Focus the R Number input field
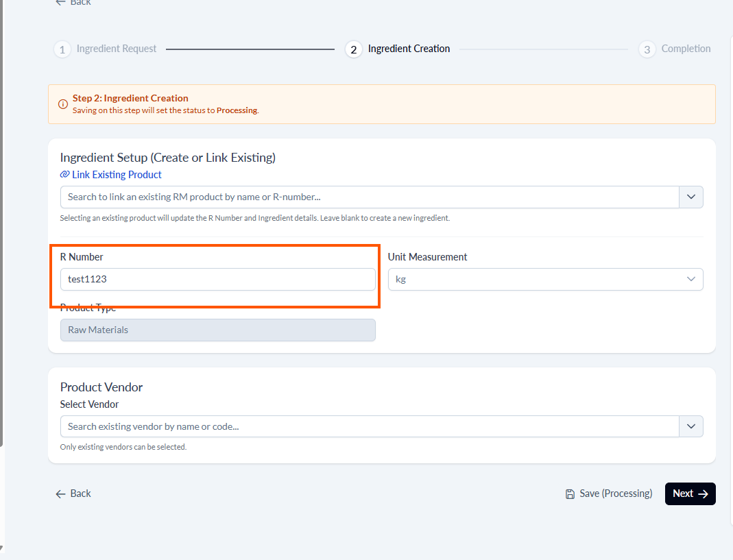 click(x=218, y=279)
